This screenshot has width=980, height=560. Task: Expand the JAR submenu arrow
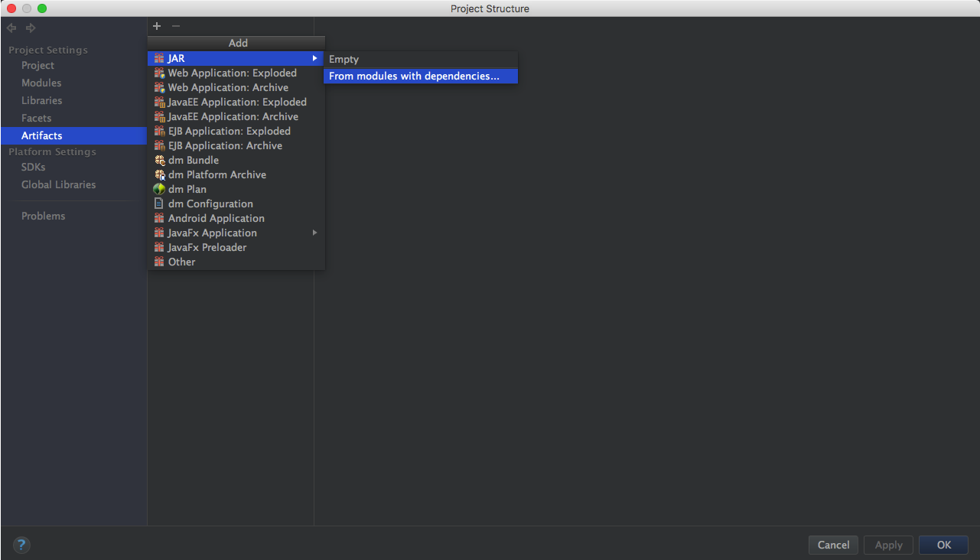tap(314, 58)
